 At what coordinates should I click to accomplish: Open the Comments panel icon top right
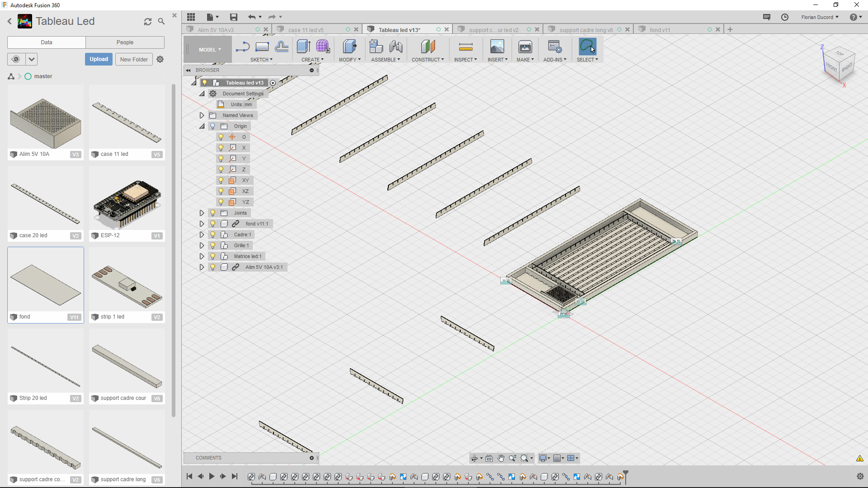(x=767, y=17)
